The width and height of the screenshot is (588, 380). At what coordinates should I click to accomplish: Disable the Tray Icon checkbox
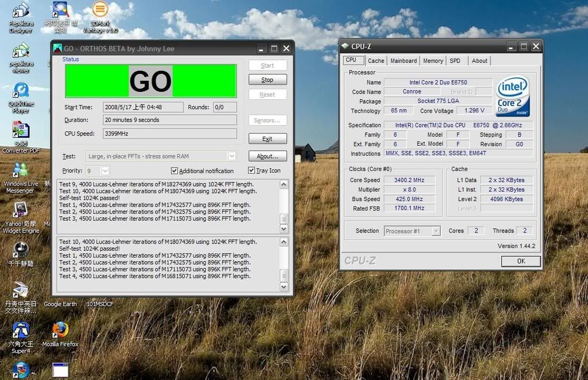251,170
